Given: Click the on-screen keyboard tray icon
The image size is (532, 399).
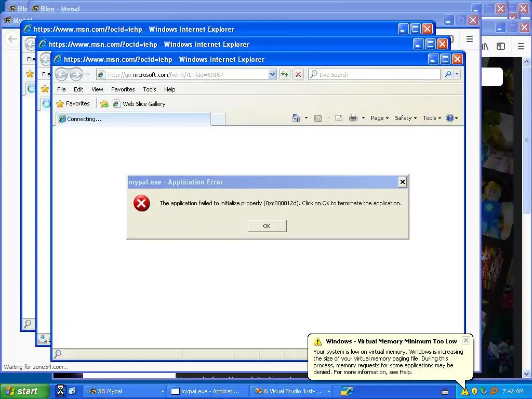Looking at the screenshot, I should click(x=445, y=392).
